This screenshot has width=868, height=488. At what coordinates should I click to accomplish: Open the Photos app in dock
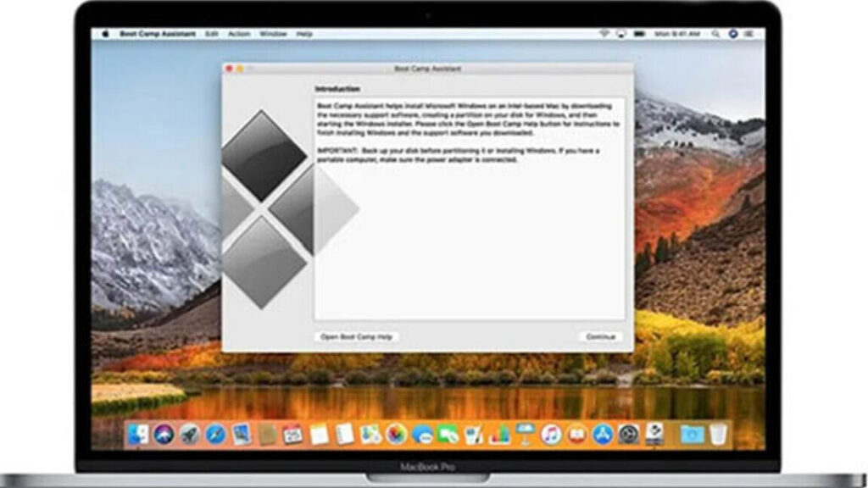coord(396,435)
